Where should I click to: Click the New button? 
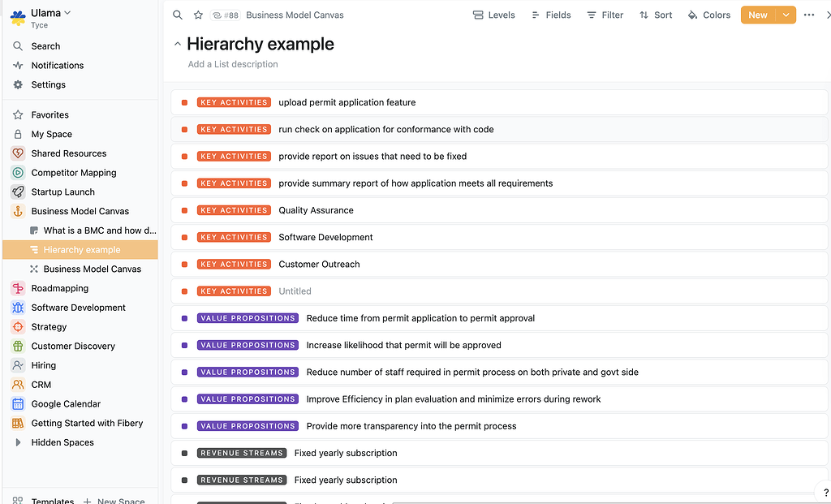(x=758, y=15)
